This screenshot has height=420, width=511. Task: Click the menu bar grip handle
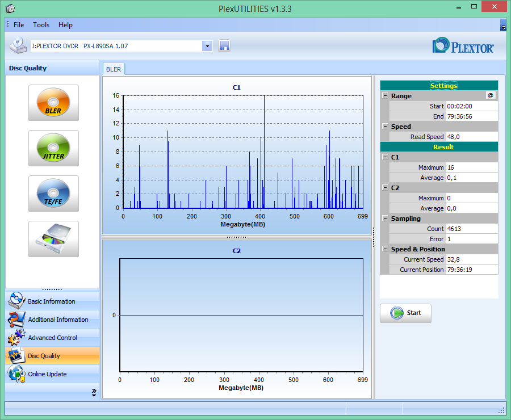pos(8,24)
